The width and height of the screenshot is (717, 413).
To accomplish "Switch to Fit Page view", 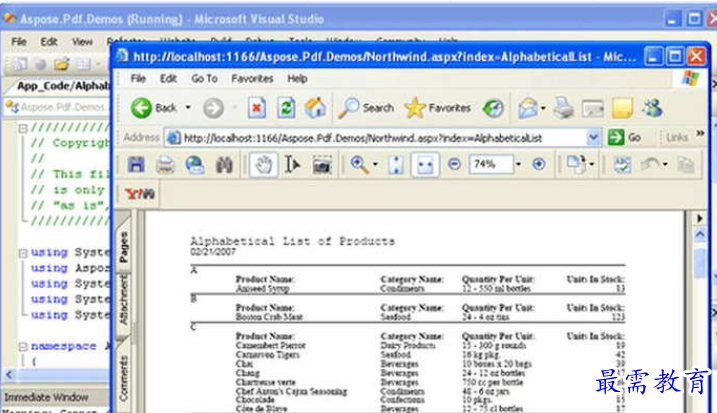I will pos(396,165).
